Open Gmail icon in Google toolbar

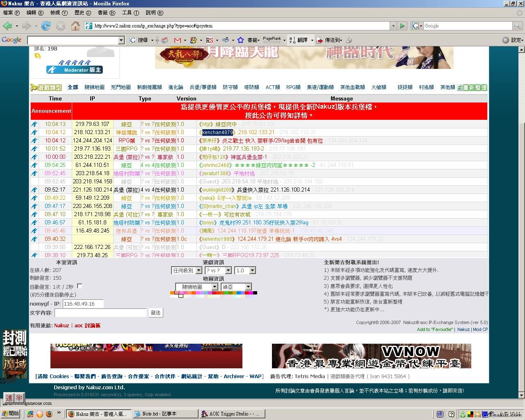[177, 40]
